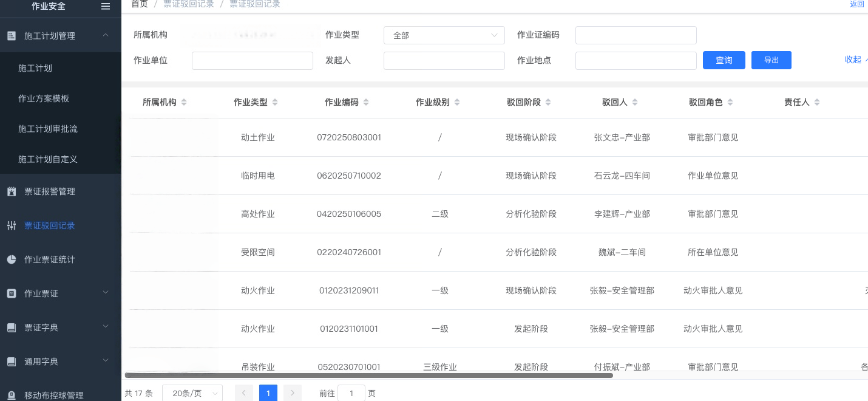Image resolution: width=868 pixels, height=401 pixels.
Task: Open the 20条/页 page size dropdown
Action: click(x=192, y=393)
